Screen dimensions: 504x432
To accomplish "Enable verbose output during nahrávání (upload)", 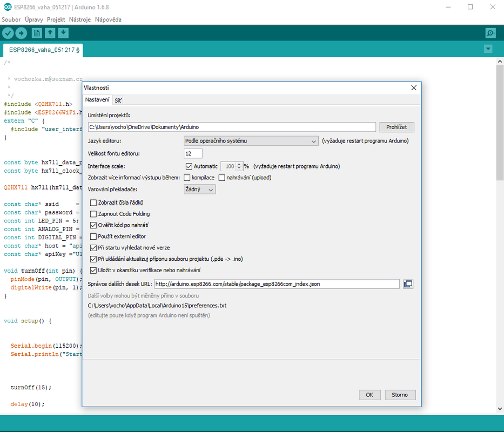I will (x=222, y=178).
